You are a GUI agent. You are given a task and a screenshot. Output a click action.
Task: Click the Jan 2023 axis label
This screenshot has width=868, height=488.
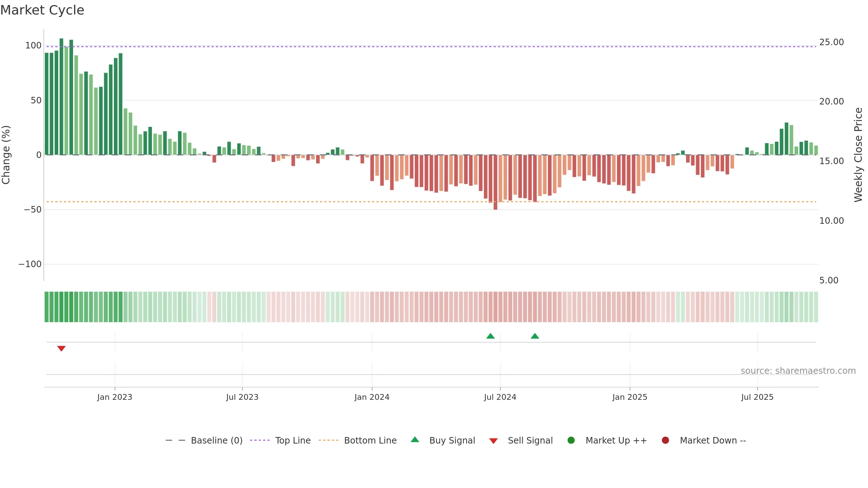coord(115,397)
